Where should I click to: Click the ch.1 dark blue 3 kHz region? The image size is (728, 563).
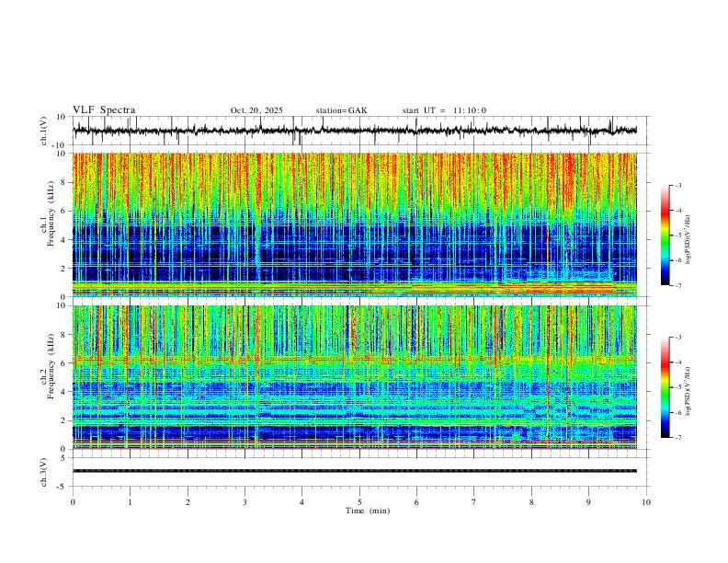354,253
